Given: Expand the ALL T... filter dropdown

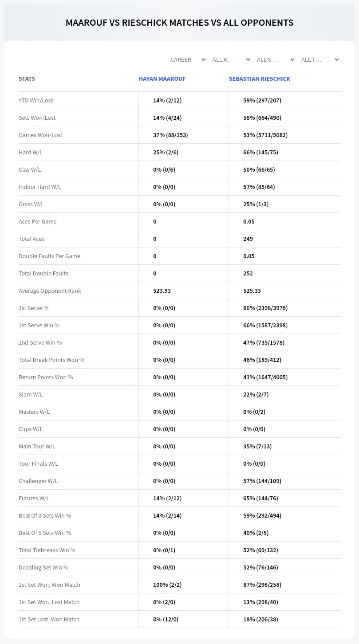Looking at the screenshot, I should 320,59.
